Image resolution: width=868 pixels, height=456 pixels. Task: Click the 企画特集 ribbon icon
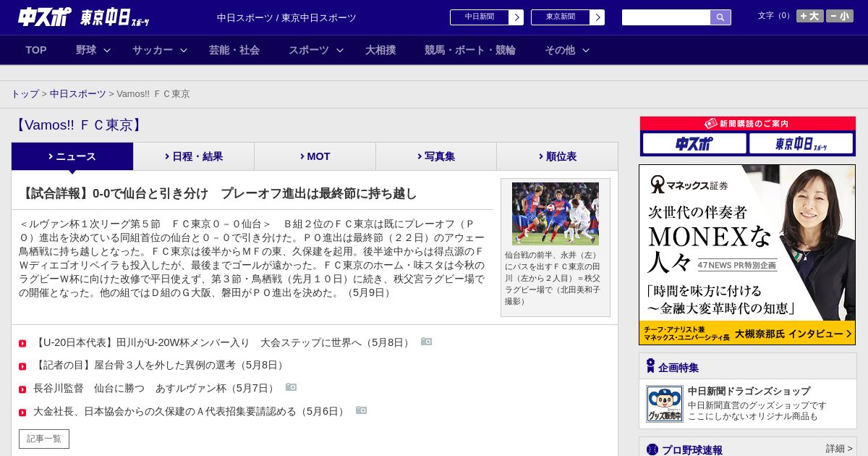(650, 366)
